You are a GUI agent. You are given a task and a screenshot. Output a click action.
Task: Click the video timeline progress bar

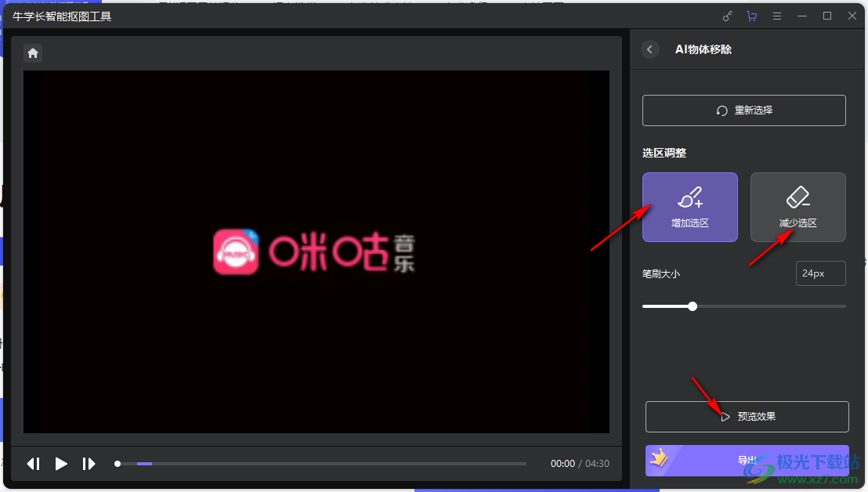pos(321,464)
